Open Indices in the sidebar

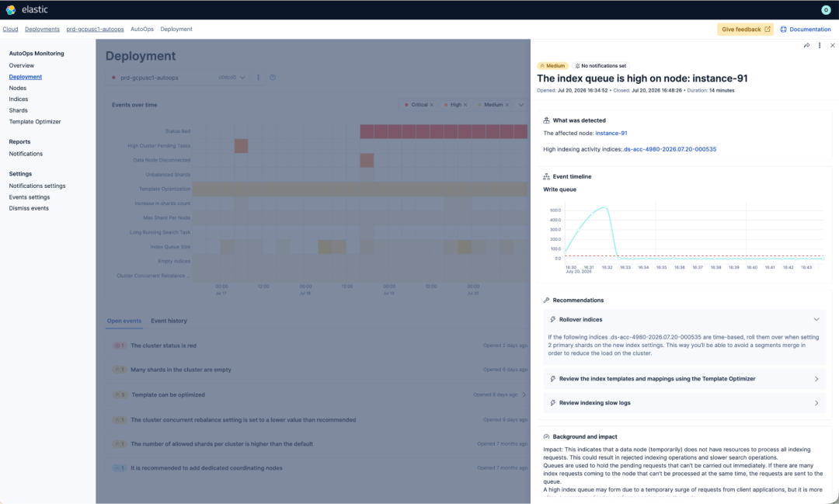[18, 99]
